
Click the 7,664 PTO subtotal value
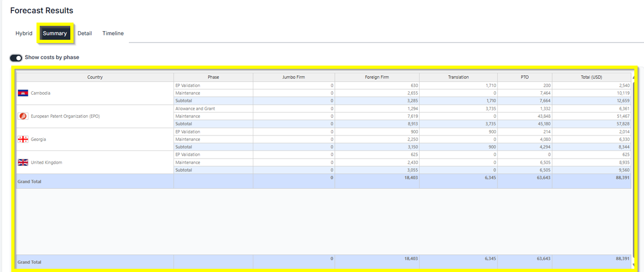(545, 101)
